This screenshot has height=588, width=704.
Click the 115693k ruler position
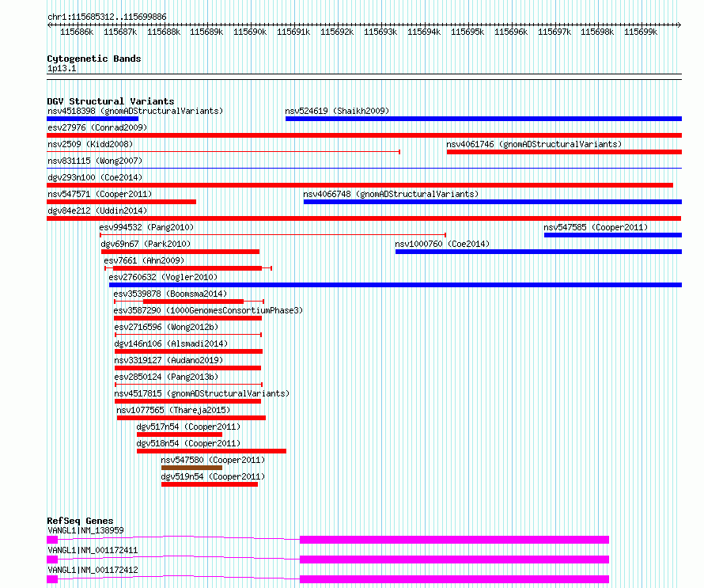coord(380,32)
